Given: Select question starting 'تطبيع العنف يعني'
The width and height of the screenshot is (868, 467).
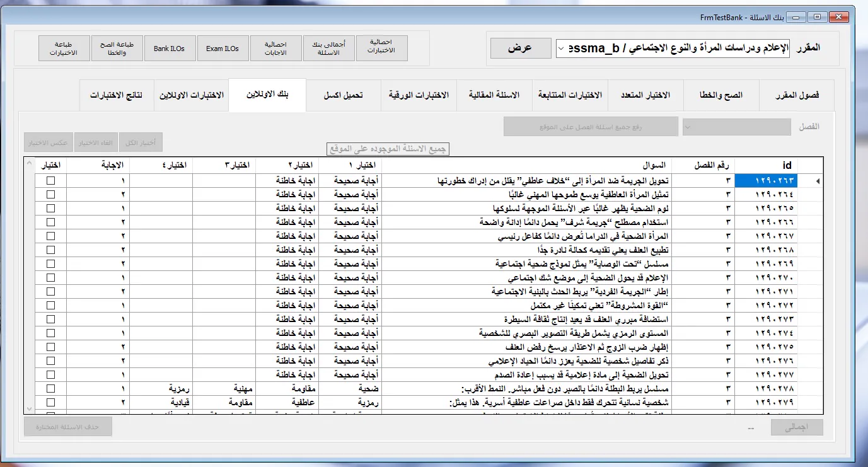Looking at the screenshot, I should [527, 250].
